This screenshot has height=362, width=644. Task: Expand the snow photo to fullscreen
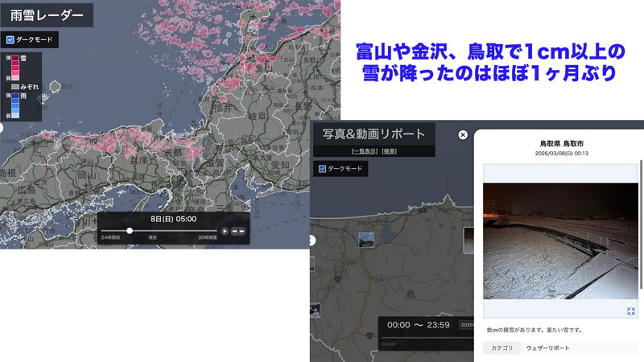tap(630, 311)
